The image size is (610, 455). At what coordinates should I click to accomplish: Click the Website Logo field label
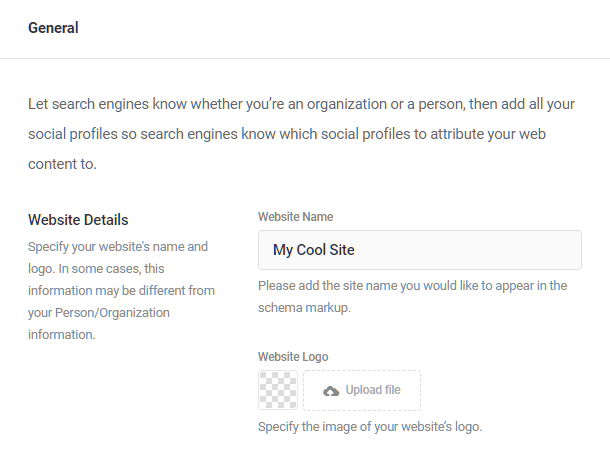[x=293, y=357]
